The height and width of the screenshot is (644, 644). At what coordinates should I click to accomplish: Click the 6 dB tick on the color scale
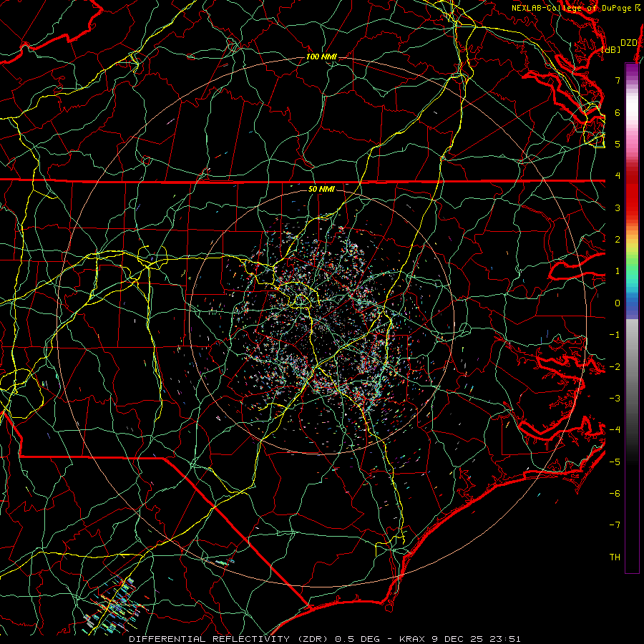pyautogui.click(x=618, y=112)
